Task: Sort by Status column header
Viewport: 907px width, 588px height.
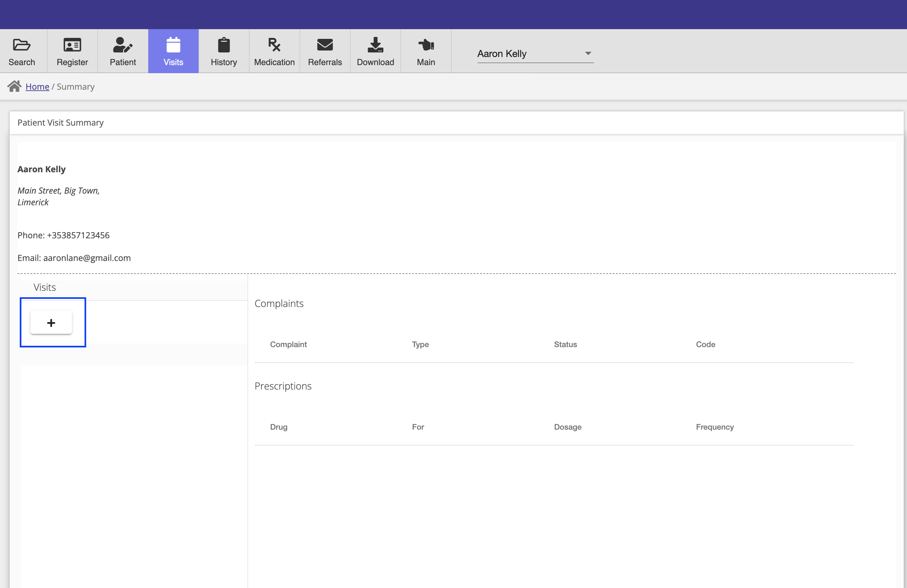Action: (566, 344)
